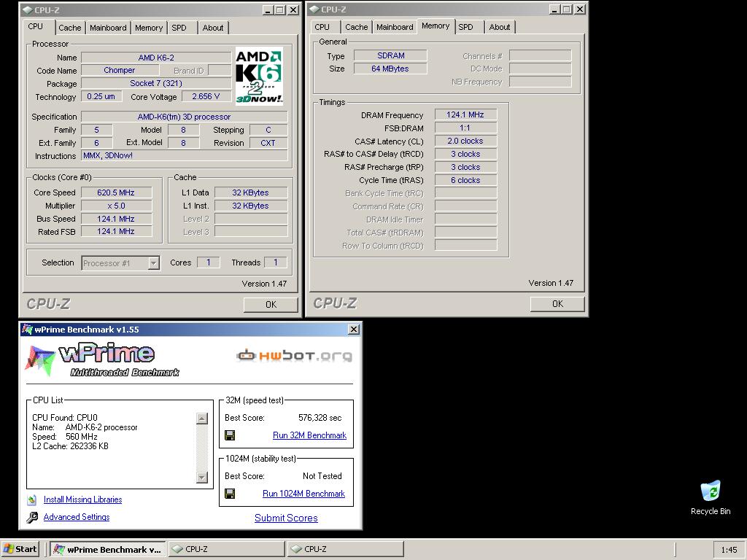Image resolution: width=747 pixels, height=560 pixels.
Task: Click the hwbot.org logo
Action: (295, 356)
